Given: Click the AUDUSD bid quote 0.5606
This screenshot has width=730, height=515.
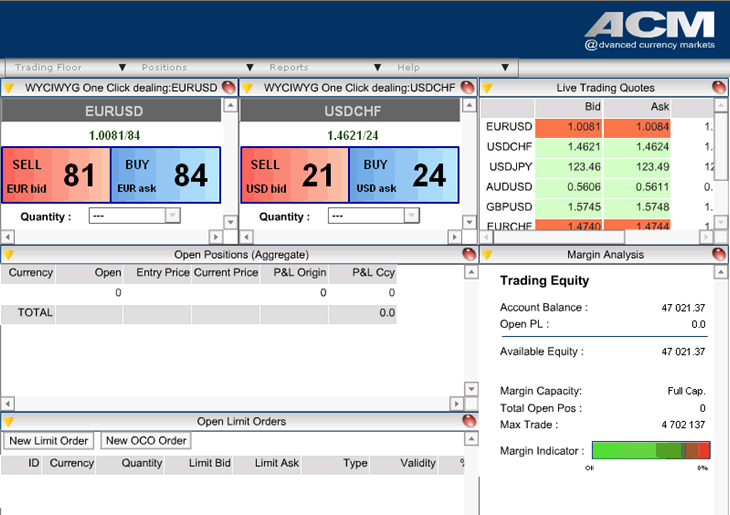Looking at the screenshot, I should point(568,187).
